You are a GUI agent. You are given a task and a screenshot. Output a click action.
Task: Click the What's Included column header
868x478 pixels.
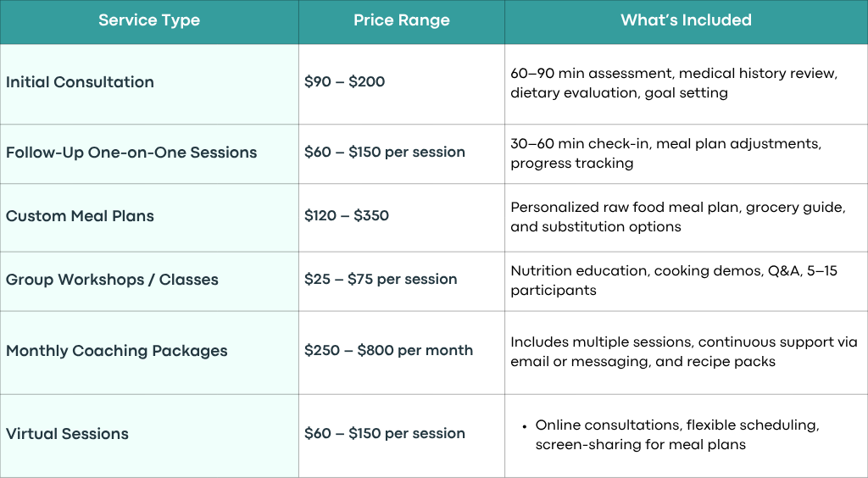pos(686,20)
